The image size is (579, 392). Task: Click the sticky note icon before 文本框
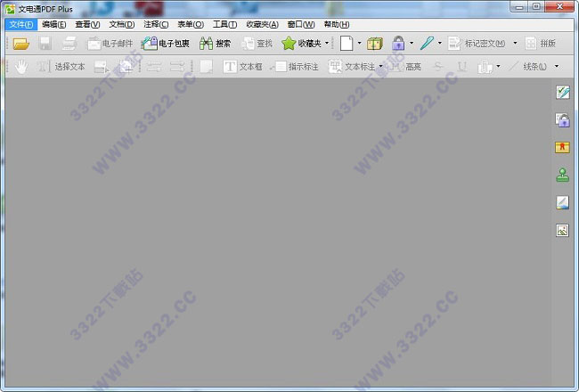(206, 67)
